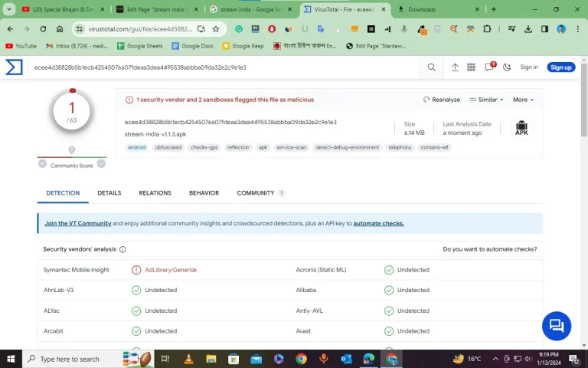The image size is (588, 368).
Task: Toggle dark mode moon icon
Action: [x=507, y=67]
